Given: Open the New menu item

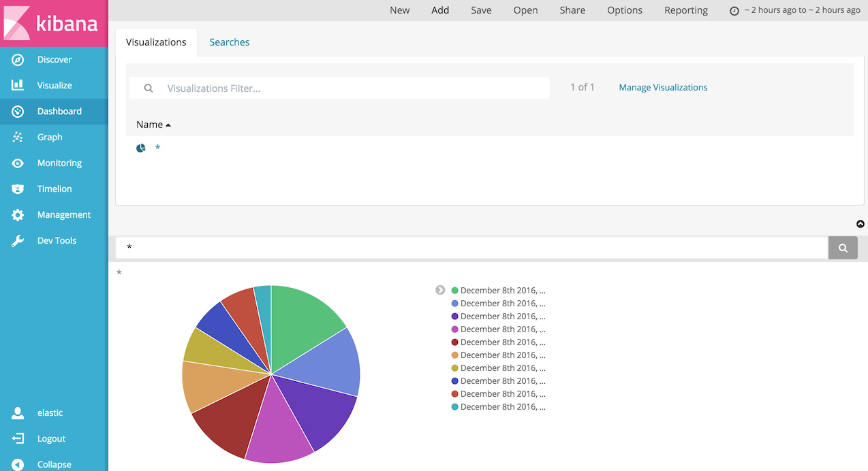Looking at the screenshot, I should [x=400, y=10].
